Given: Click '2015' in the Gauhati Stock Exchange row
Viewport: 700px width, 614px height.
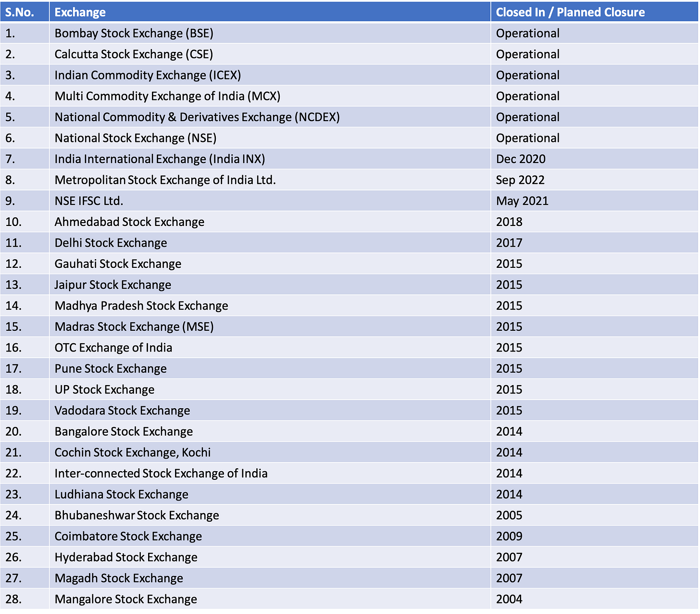Looking at the screenshot, I should [x=509, y=263].
